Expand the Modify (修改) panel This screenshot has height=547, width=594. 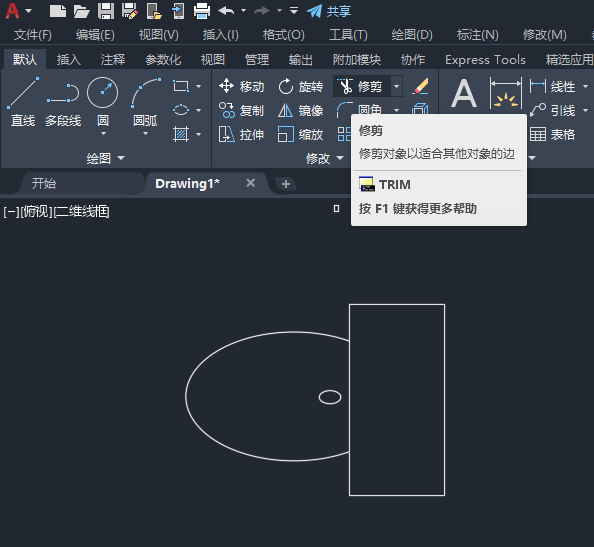point(325,158)
